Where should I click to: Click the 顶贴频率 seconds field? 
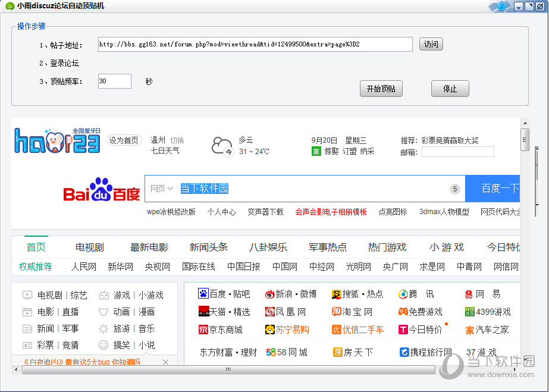pos(115,81)
